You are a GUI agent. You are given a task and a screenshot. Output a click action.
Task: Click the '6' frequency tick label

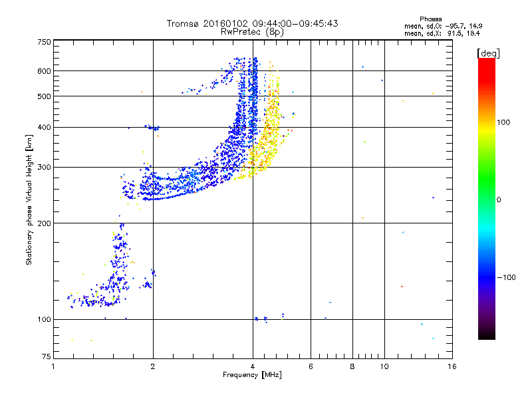coord(311,366)
